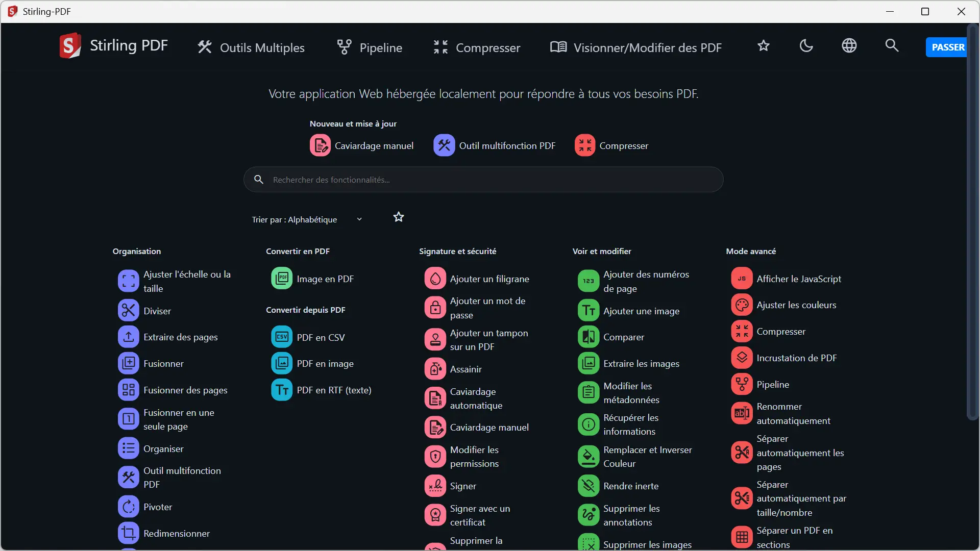Screen dimensions: 980x551
Task: Open Ajouter un filigrane icon
Action: [x=435, y=279]
